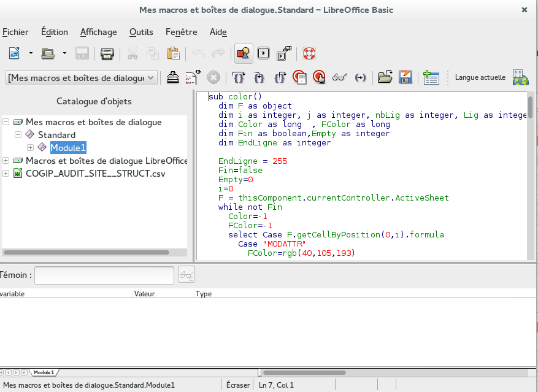Select COGIP_AUDIT_SITE__STRUCT.csv document entry
Image resolution: width=538 pixels, height=392 pixels.
pos(95,174)
